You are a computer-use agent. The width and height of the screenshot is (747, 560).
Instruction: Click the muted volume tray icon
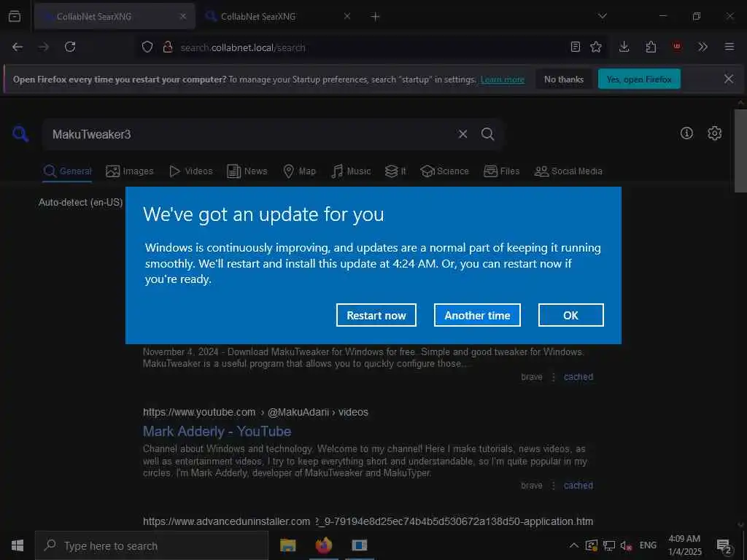click(x=626, y=545)
